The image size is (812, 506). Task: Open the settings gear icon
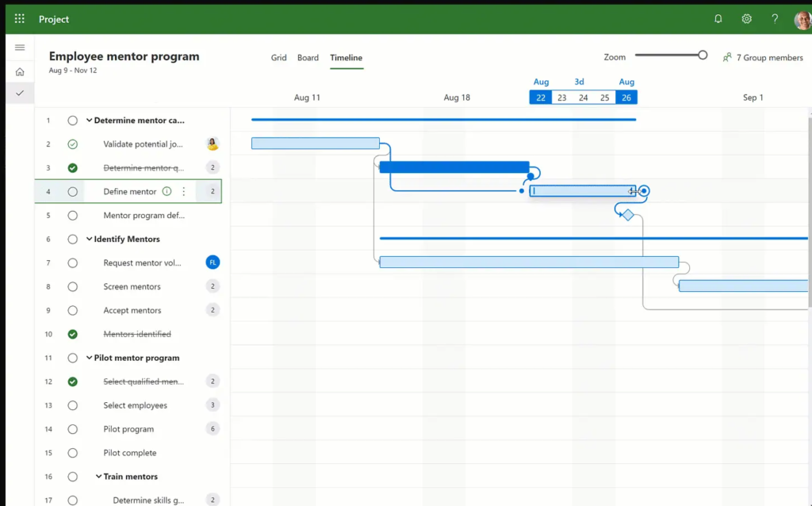coord(746,19)
